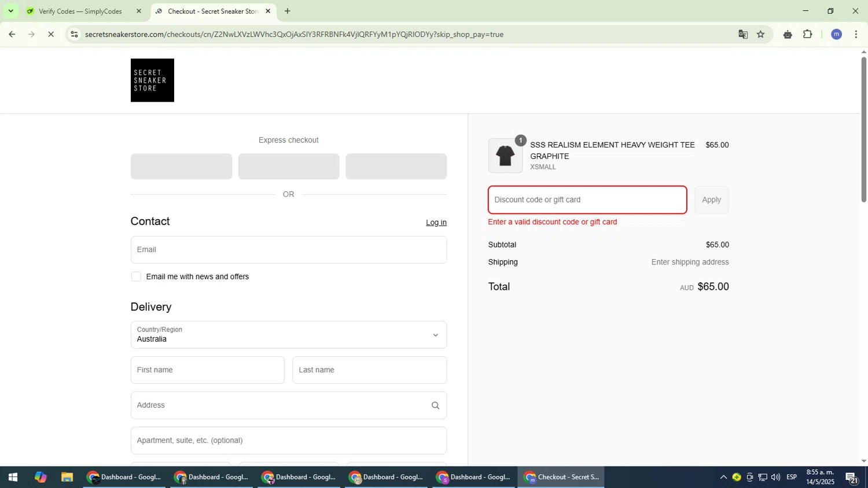Open the tab search dropdown arrow
This screenshot has width=868, height=488.
10,11
